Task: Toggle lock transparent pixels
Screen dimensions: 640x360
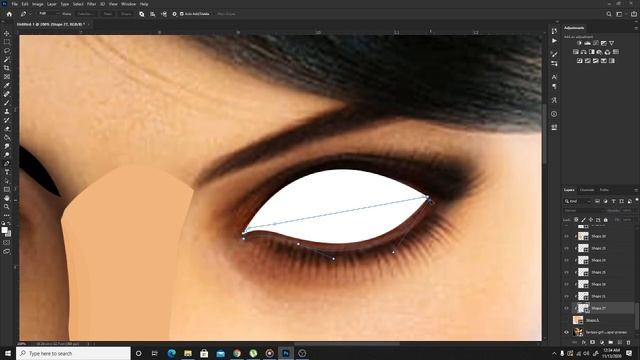Action: [x=576, y=220]
